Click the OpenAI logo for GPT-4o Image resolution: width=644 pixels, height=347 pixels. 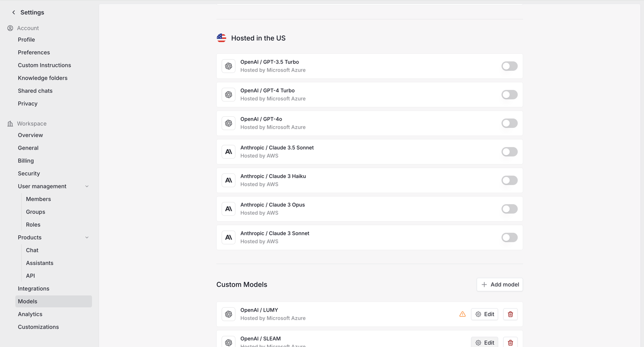coord(229,123)
